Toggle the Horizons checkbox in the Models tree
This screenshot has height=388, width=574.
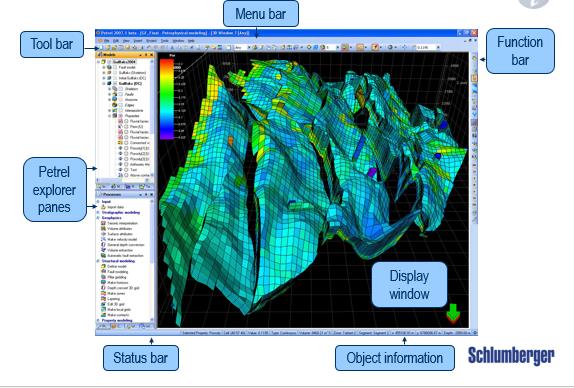[x=121, y=100]
